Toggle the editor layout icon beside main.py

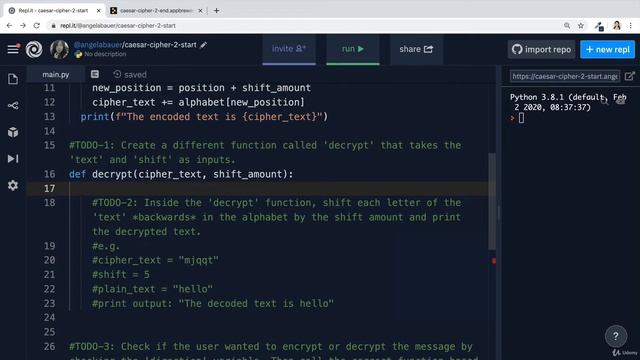click(95, 74)
